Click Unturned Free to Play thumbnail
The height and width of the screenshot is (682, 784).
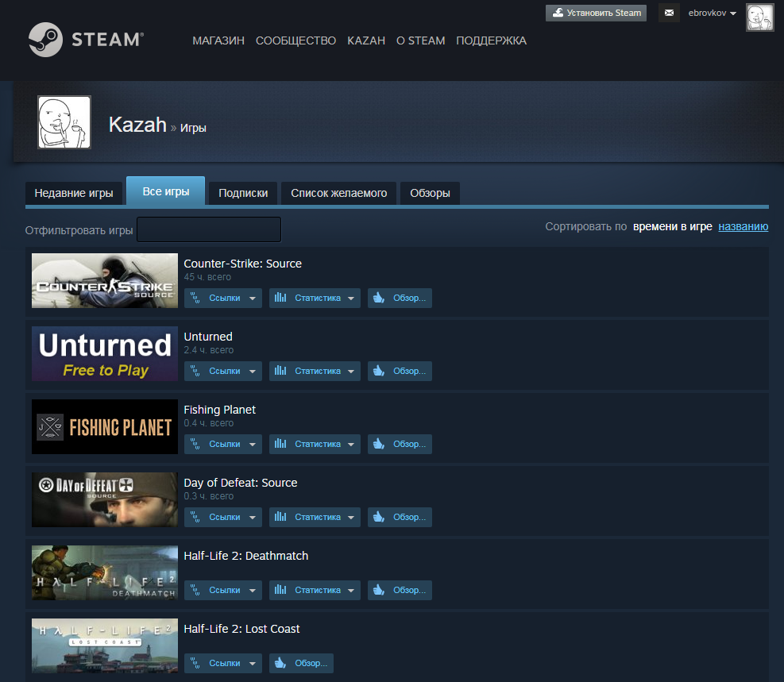pos(105,354)
